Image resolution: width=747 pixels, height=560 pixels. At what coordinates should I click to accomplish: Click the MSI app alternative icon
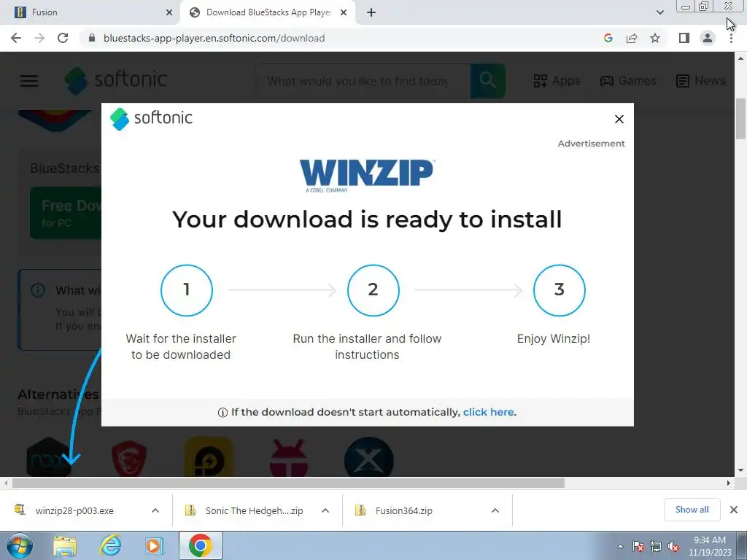[128, 458]
